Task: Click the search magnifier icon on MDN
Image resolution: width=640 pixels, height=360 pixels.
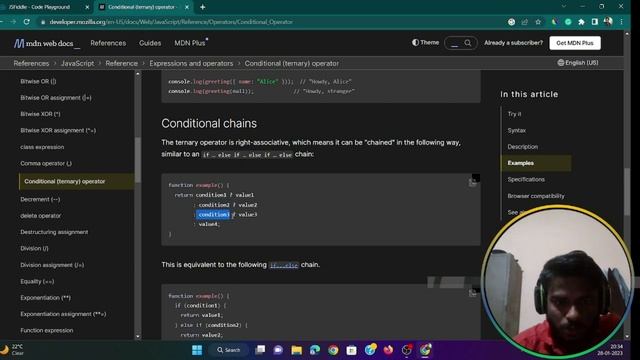Action: [x=468, y=43]
